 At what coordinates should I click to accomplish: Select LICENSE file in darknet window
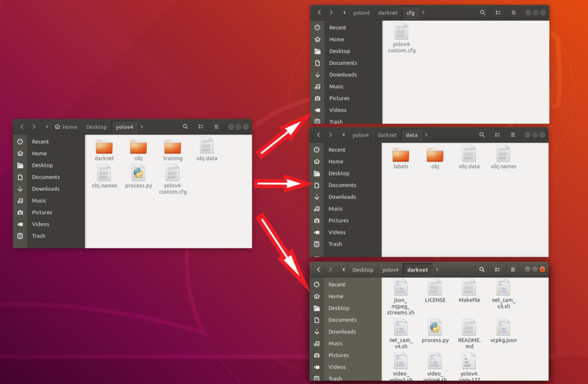pos(435,291)
